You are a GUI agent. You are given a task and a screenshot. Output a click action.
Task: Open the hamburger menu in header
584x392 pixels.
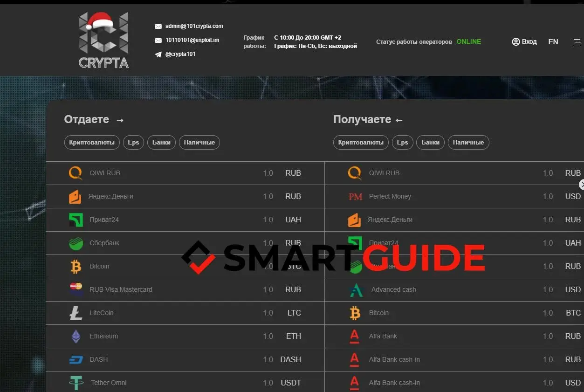pos(577,42)
